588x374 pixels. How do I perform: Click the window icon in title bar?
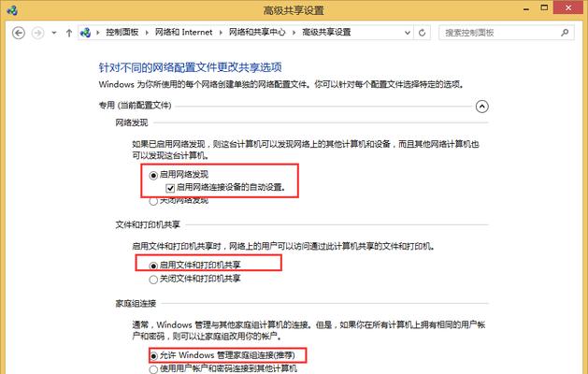pos(12,9)
